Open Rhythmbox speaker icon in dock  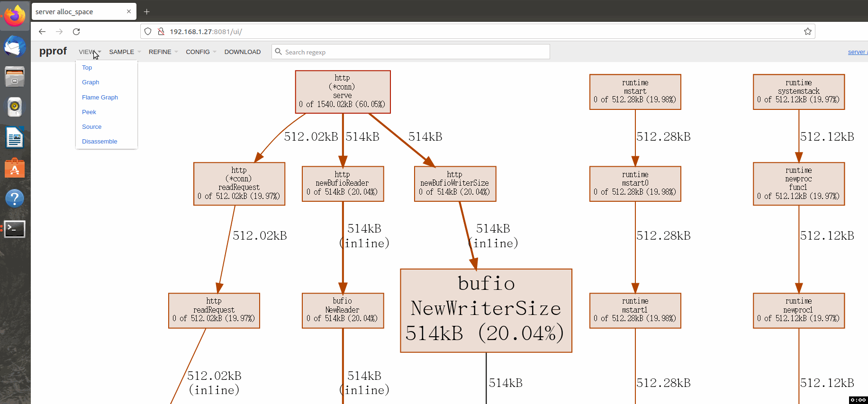pyautogui.click(x=15, y=107)
